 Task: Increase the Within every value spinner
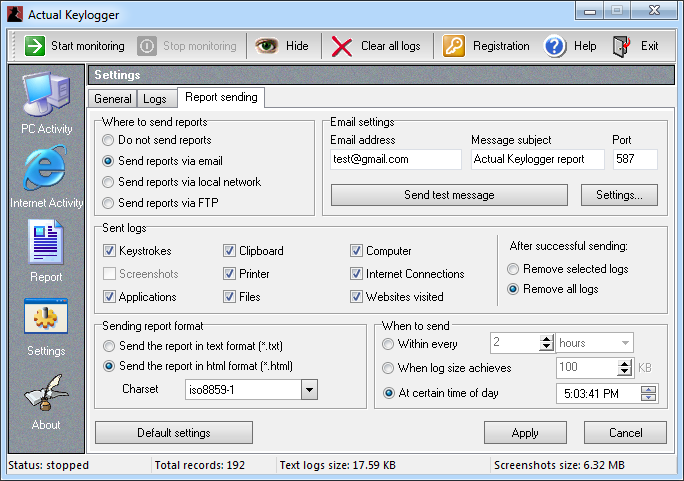click(546, 339)
